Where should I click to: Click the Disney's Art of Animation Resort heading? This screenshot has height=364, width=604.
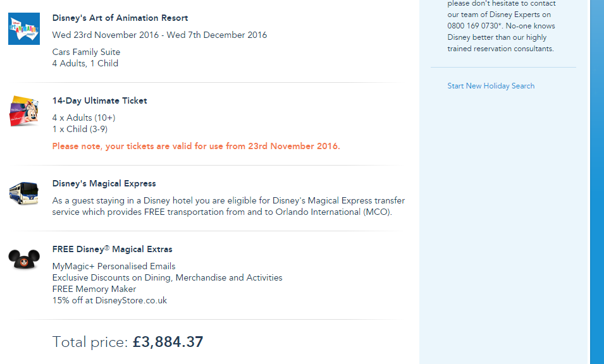tap(120, 18)
